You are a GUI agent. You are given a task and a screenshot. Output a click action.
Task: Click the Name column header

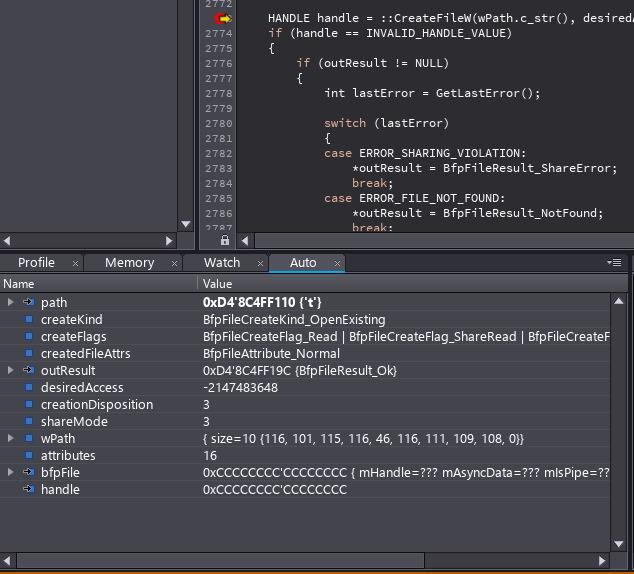pyautogui.click(x=99, y=284)
